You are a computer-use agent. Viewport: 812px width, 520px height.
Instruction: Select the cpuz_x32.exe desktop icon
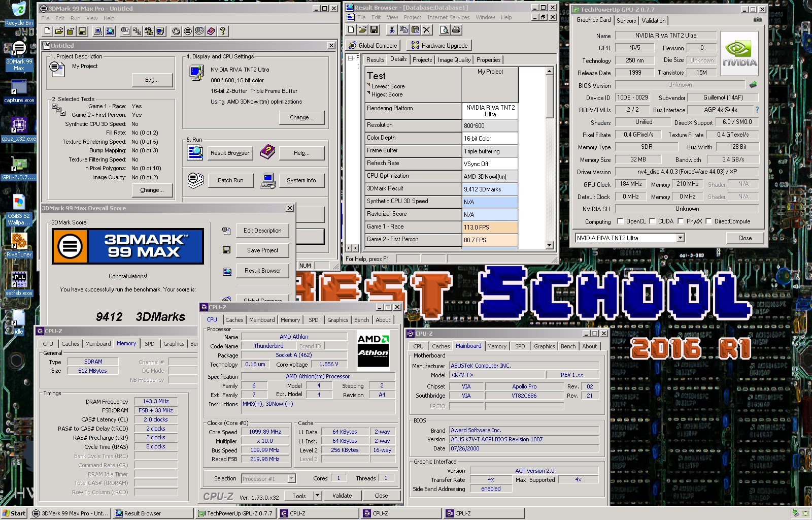point(19,129)
